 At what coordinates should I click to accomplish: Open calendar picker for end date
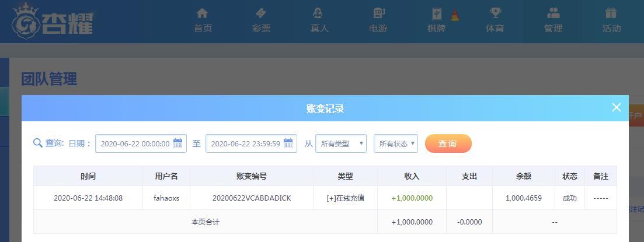click(288, 143)
